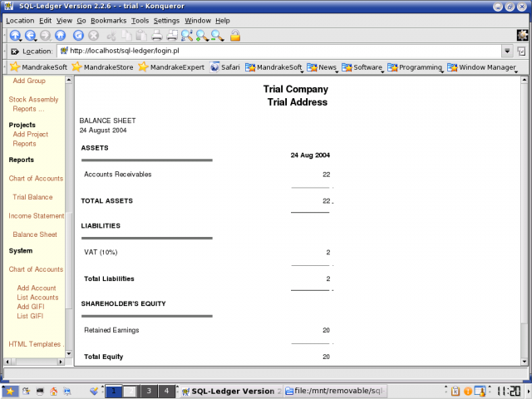
Task: Click the Add Account link
Action: [x=37, y=288]
